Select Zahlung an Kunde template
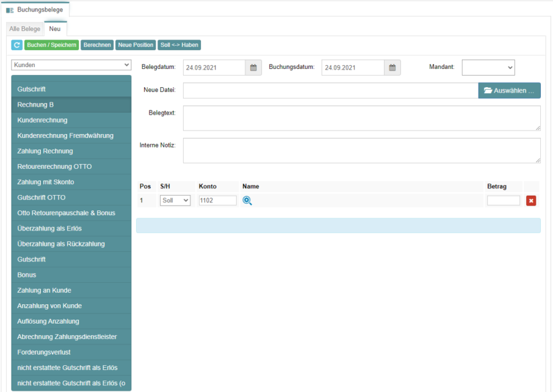 tap(71, 290)
